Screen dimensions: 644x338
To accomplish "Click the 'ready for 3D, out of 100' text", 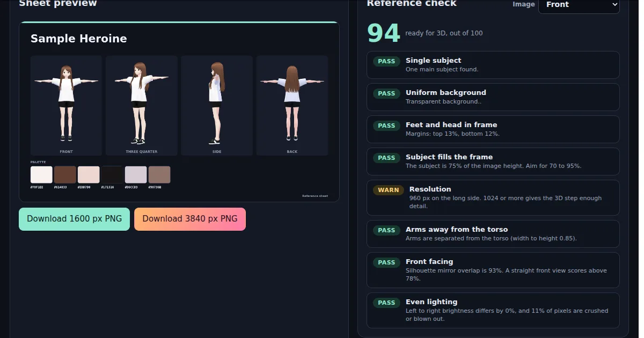I will [444, 33].
